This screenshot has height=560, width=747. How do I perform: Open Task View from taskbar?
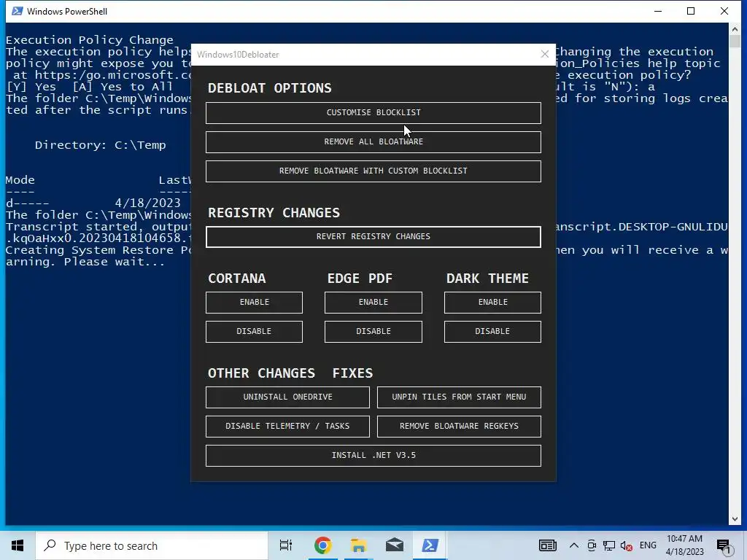(x=285, y=545)
